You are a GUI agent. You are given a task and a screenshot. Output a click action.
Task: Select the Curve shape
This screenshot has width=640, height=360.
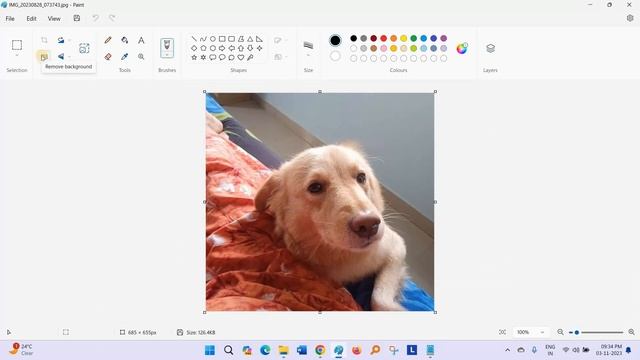point(203,39)
